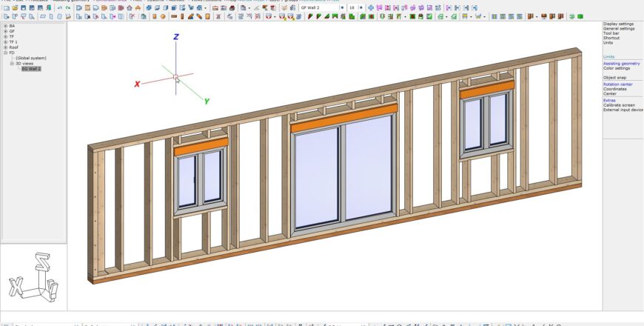Image resolution: width=644 pixels, height=326 pixels.
Task: Select (Global system) in the tree
Action: pos(31,58)
